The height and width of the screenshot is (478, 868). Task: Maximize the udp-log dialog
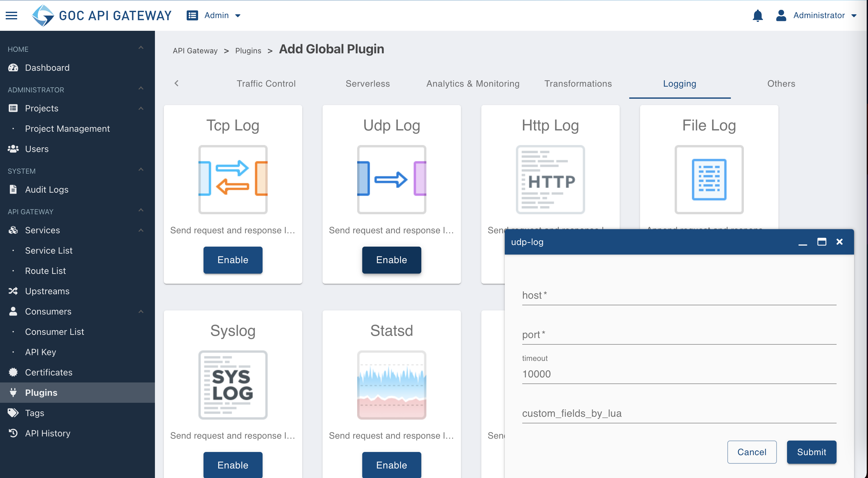[x=822, y=242]
